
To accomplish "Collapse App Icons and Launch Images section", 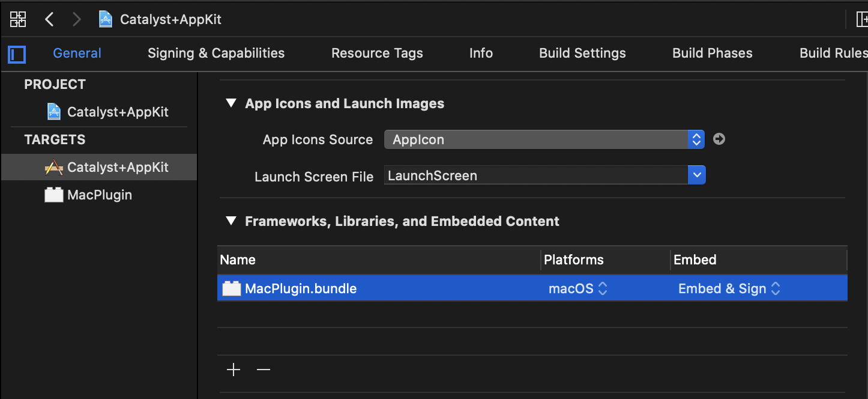I will [231, 103].
